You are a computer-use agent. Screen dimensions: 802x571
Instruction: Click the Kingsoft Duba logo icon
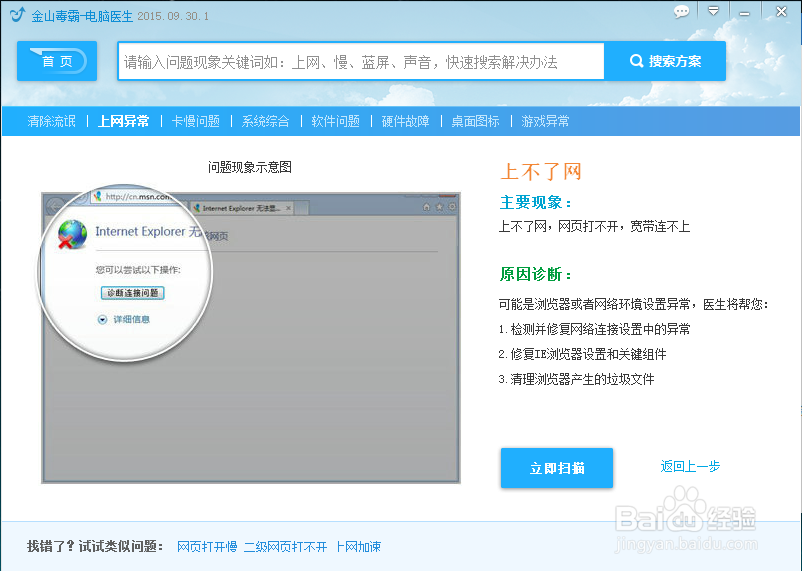point(17,14)
